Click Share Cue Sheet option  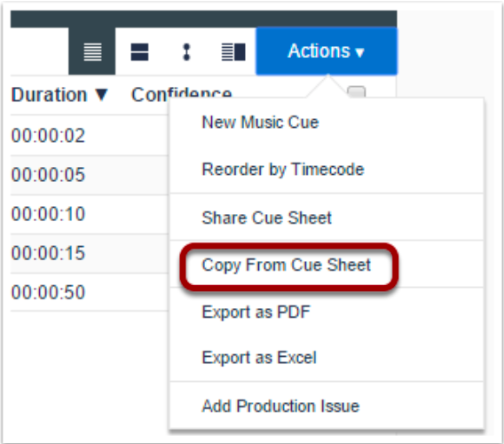click(x=266, y=218)
